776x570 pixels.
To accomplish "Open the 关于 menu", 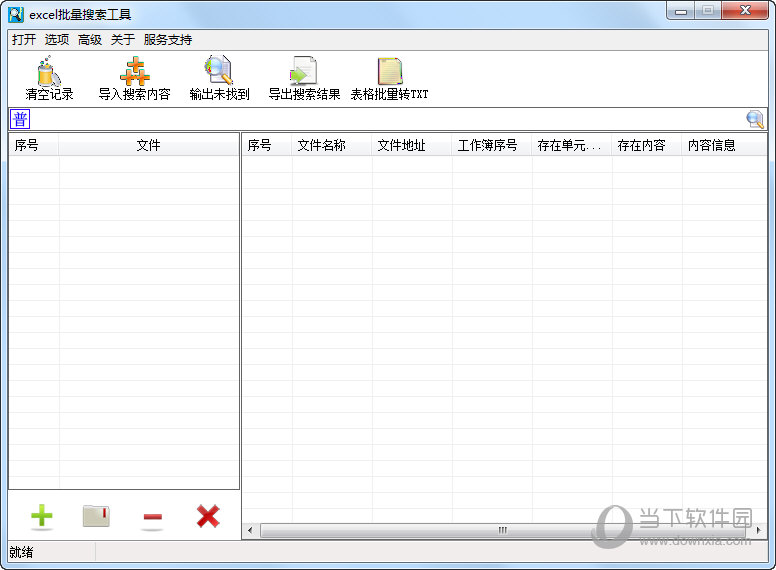I will [x=123, y=40].
